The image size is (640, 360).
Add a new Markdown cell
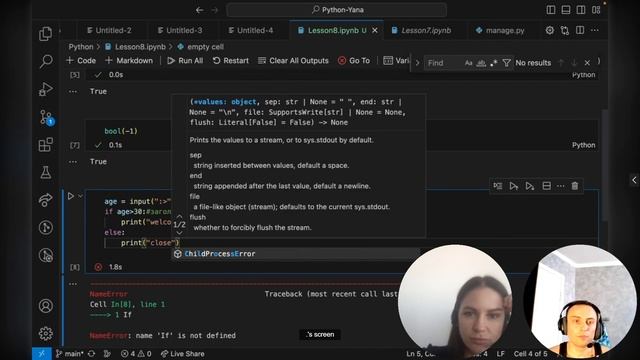(129, 60)
